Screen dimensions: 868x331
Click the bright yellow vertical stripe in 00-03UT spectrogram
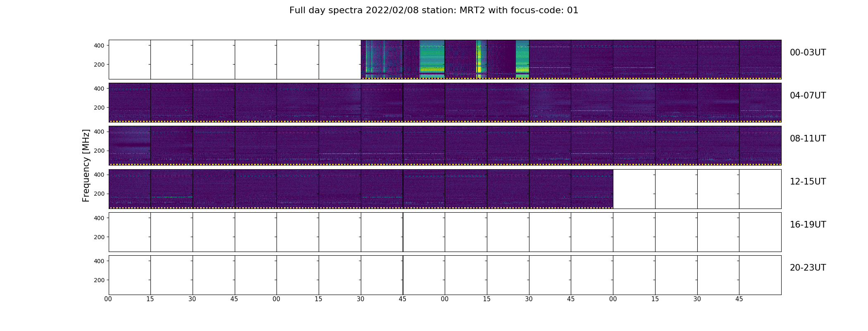click(479, 59)
